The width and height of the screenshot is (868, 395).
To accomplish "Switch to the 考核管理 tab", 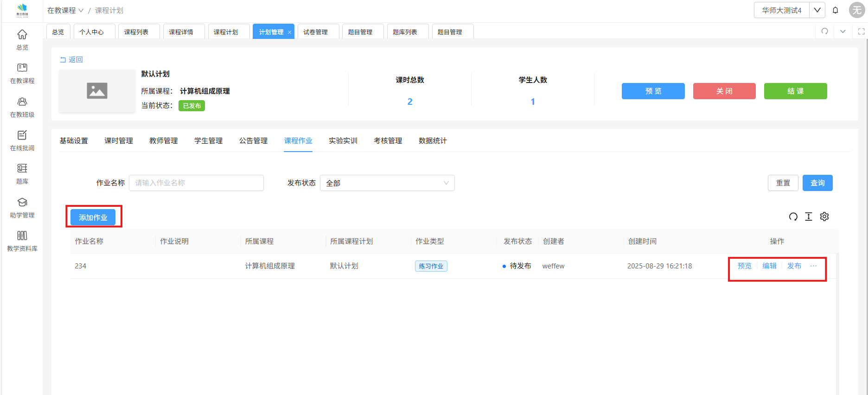I will pos(388,141).
